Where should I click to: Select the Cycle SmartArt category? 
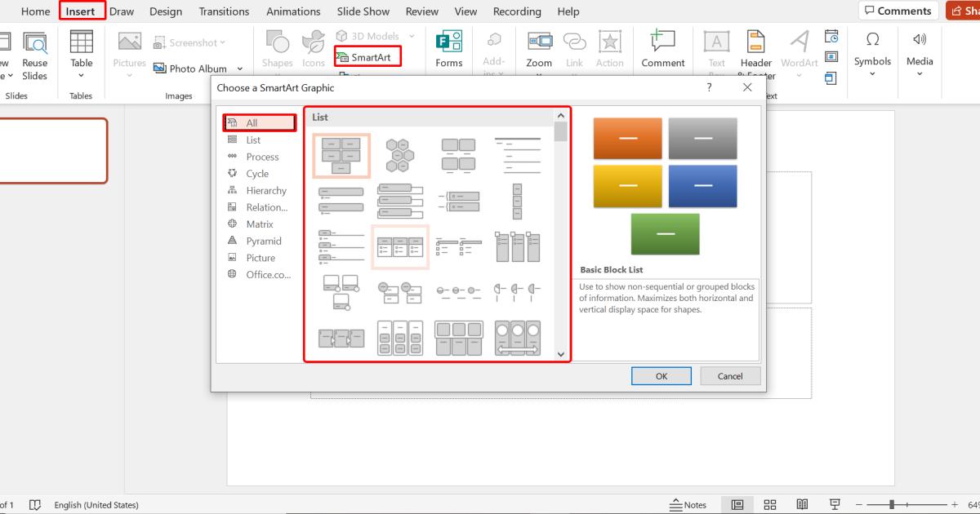256,173
